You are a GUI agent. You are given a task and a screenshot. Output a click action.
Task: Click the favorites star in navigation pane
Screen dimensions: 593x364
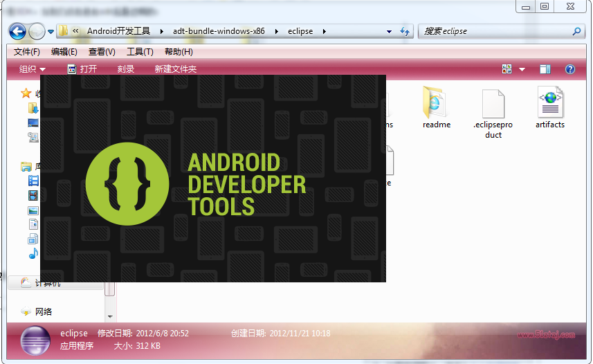pyautogui.click(x=26, y=93)
